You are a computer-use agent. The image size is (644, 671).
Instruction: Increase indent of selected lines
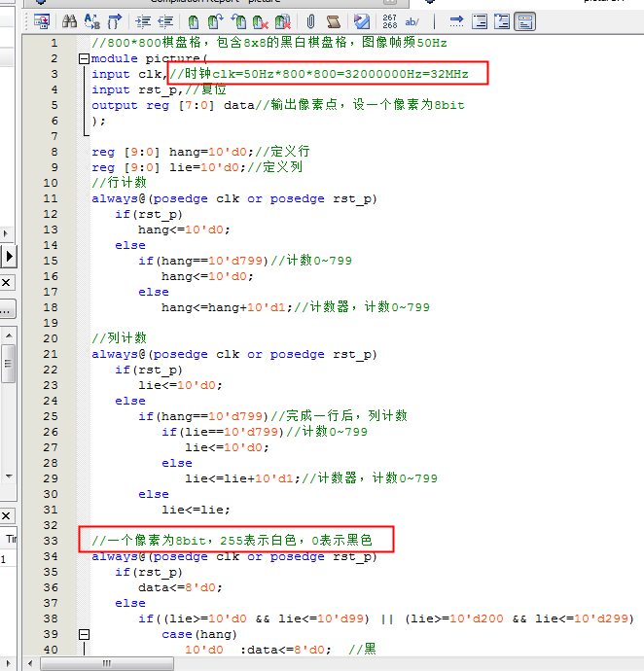143,21
